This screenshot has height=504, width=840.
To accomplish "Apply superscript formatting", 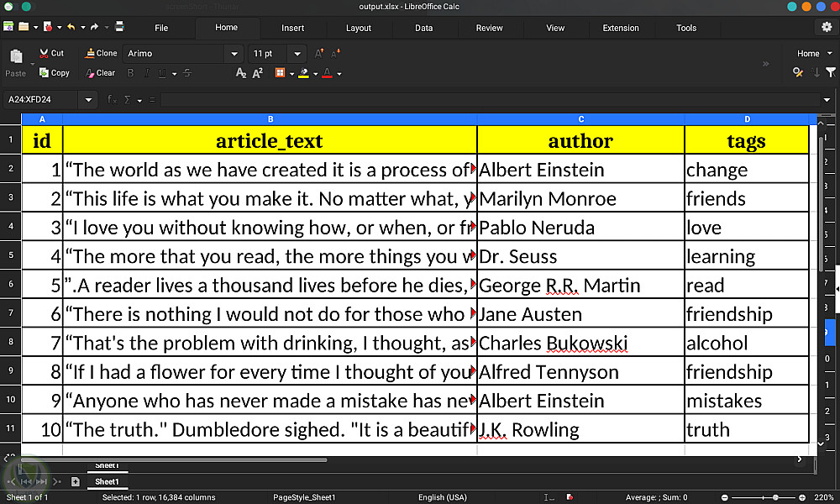I will (258, 73).
